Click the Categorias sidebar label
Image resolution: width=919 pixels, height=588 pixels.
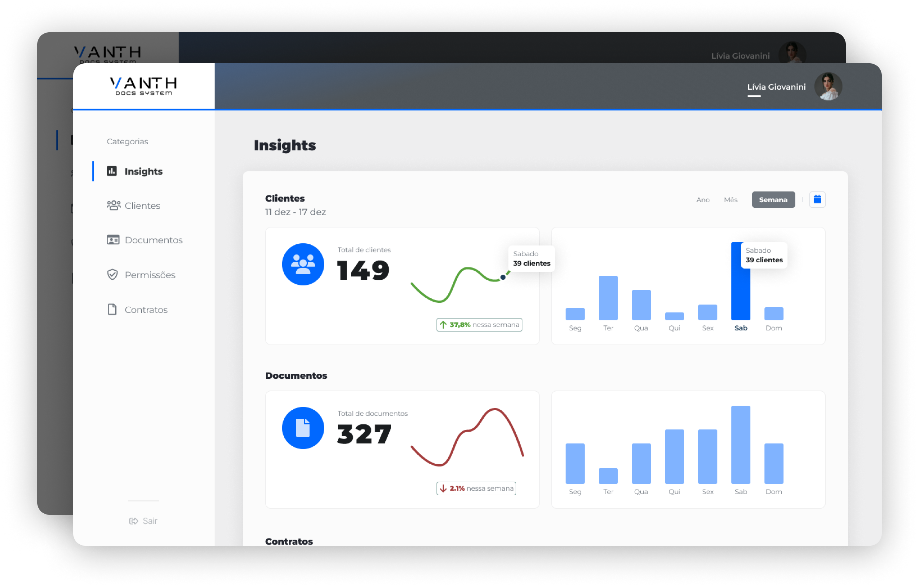127,141
